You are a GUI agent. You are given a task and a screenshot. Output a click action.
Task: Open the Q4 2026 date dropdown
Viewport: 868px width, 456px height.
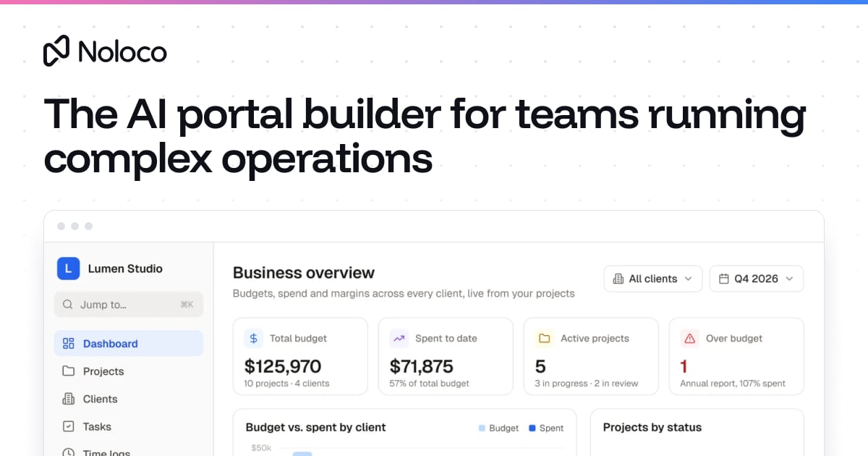[x=757, y=279]
